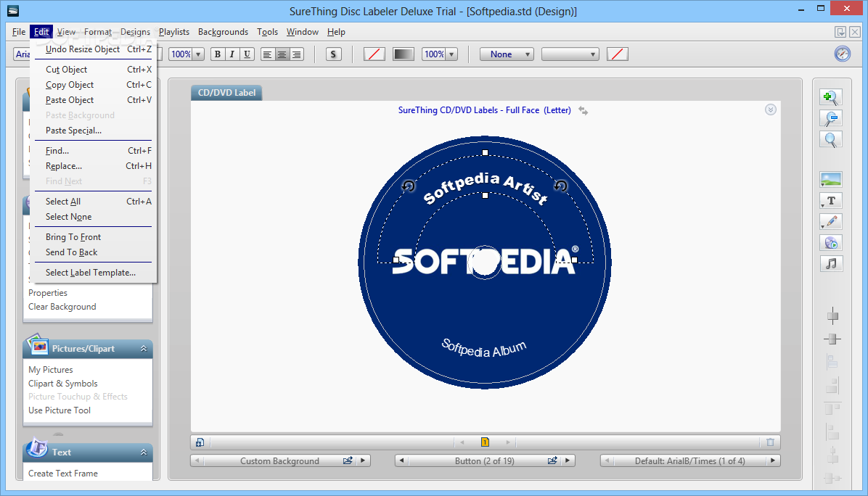Choose Undo Resize Object from Edit menu
Image resolution: width=868 pixels, height=496 pixels.
94,49
